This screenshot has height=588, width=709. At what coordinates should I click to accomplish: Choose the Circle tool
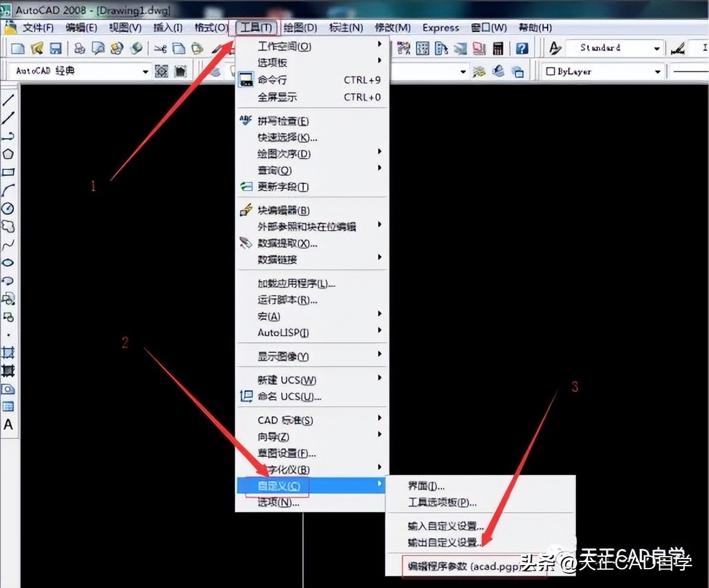7,209
